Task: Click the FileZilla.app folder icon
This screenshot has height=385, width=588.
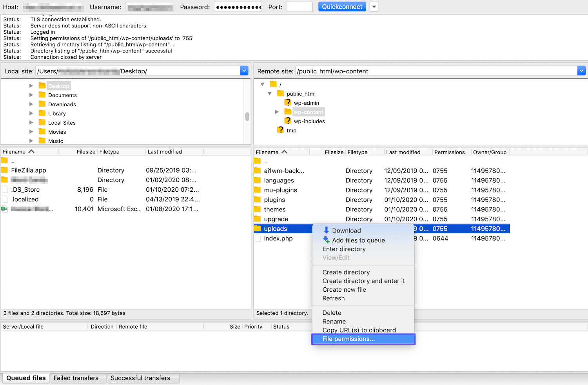Action: click(x=4, y=170)
